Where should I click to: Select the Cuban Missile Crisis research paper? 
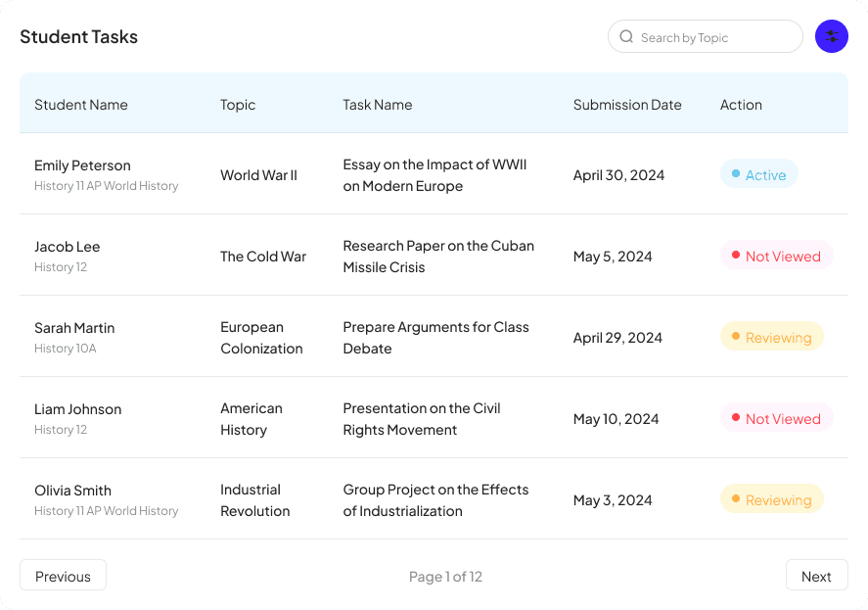438,257
